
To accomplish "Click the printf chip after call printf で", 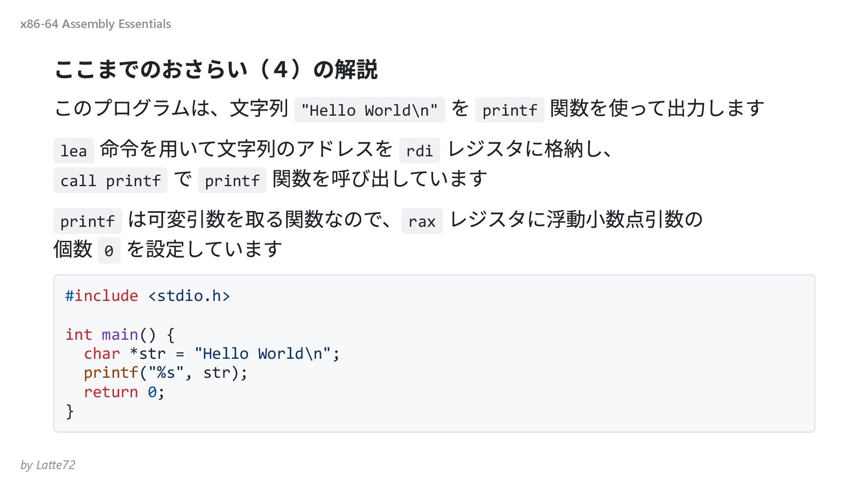I will click(x=232, y=180).
